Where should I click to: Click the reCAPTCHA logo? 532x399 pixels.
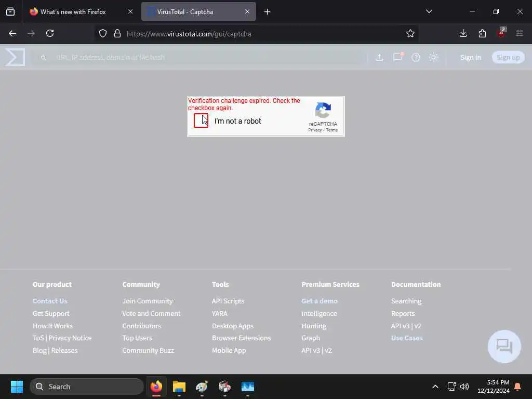pyautogui.click(x=323, y=110)
